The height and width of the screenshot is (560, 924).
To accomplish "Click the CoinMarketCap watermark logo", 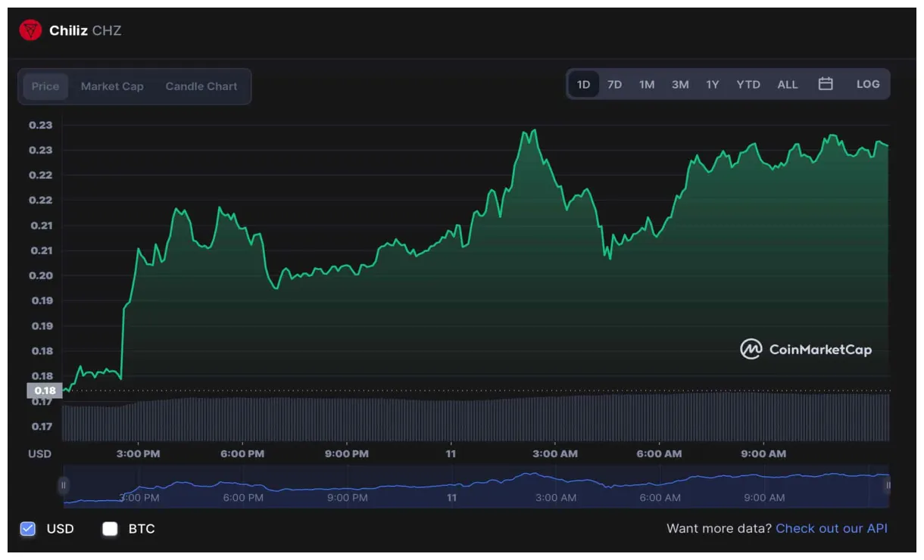I will click(750, 349).
